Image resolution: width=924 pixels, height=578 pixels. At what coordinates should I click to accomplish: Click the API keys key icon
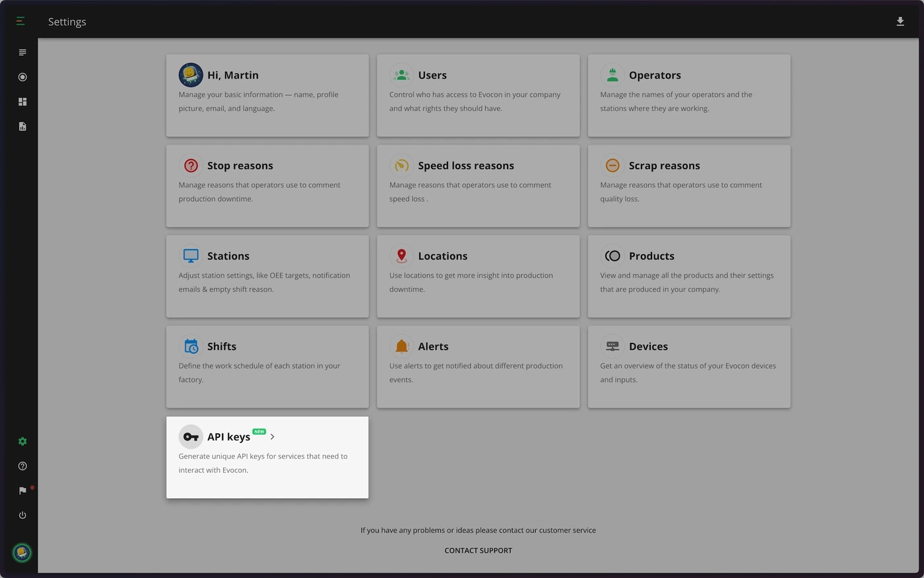point(191,437)
